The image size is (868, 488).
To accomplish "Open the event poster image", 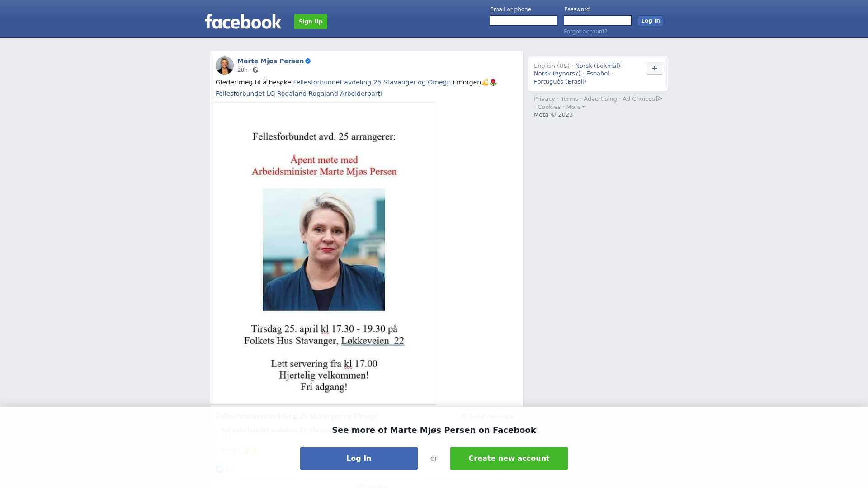I will coord(323,254).
